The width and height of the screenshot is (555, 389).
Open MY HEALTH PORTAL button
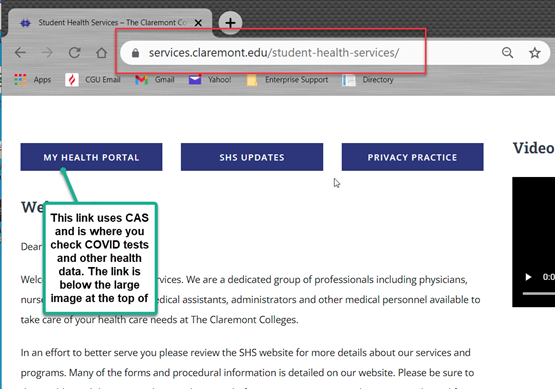(91, 157)
